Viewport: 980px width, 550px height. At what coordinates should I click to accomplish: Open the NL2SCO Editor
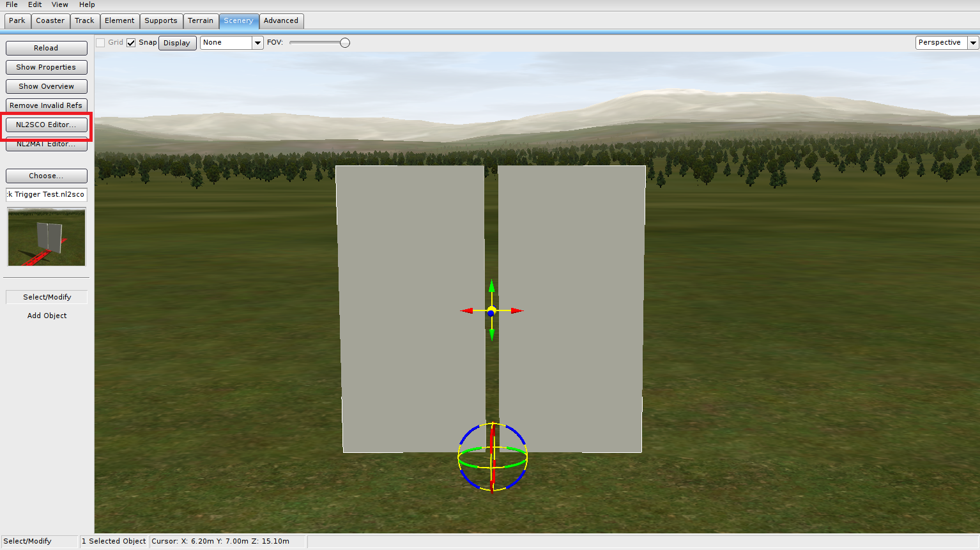46,125
